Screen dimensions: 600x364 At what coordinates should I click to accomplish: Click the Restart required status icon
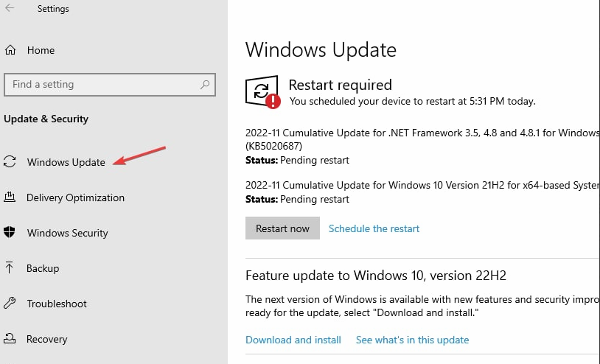263,93
